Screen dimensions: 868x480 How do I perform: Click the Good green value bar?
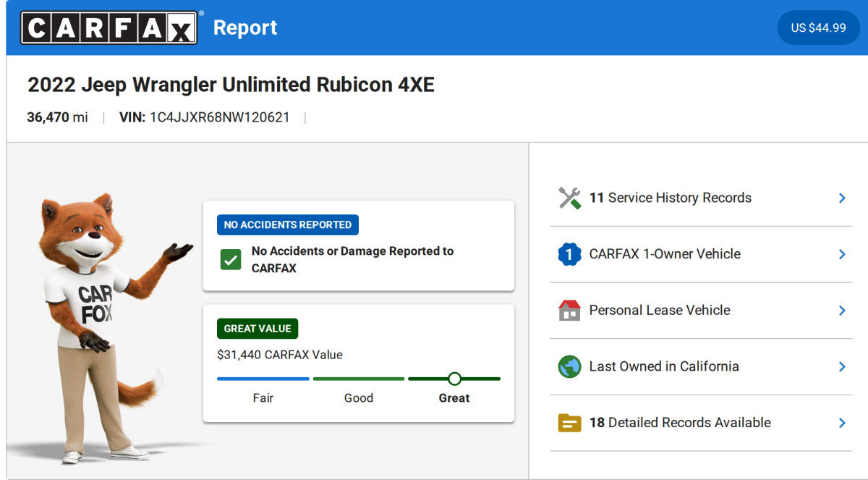click(x=359, y=379)
